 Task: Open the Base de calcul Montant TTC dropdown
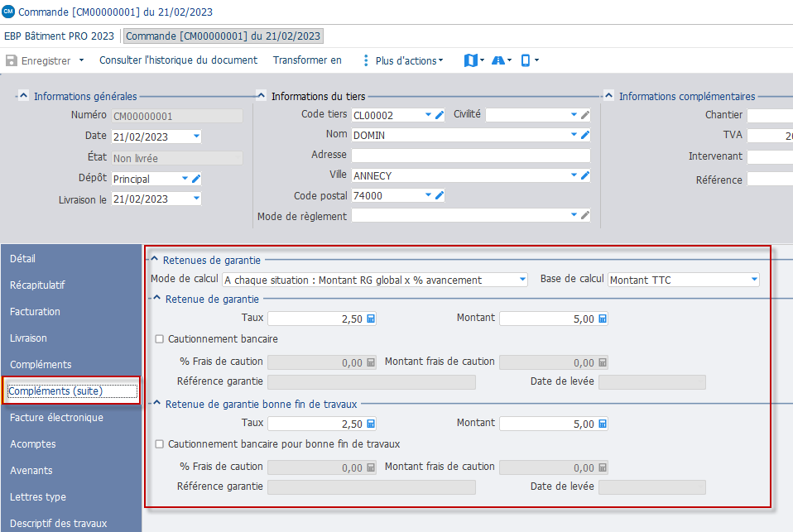pyautogui.click(x=754, y=280)
